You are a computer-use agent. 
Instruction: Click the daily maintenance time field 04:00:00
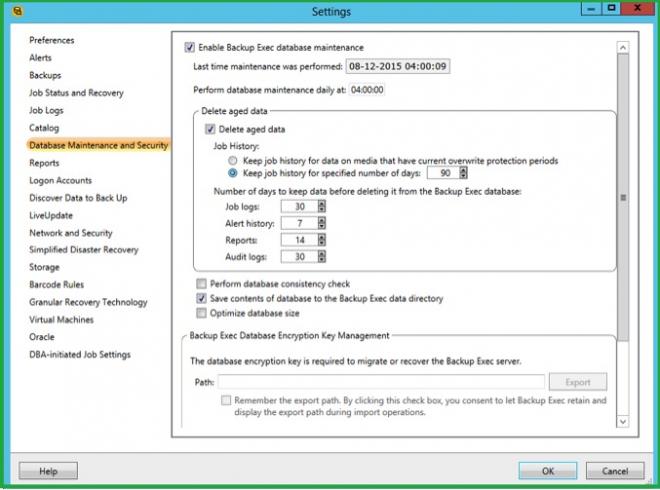[x=367, y=90]
